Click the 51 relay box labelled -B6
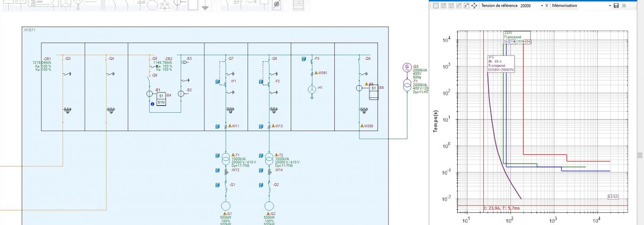 (x=374, y=88)
